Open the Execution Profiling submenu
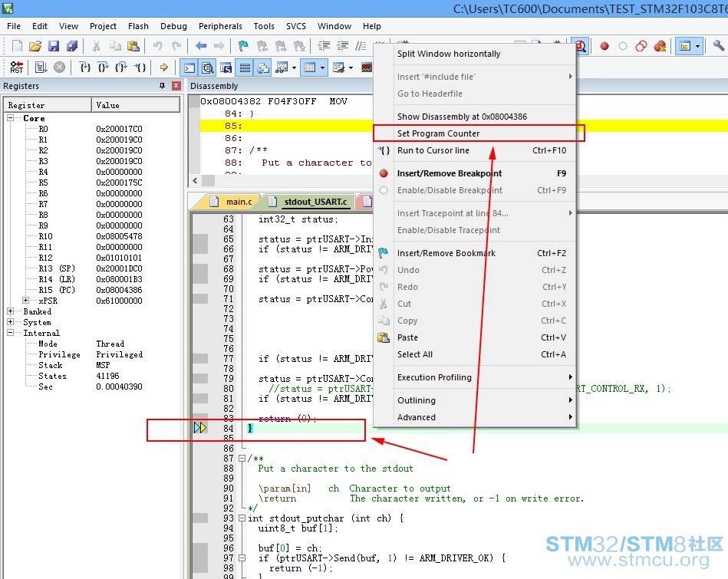 (476, 377)
